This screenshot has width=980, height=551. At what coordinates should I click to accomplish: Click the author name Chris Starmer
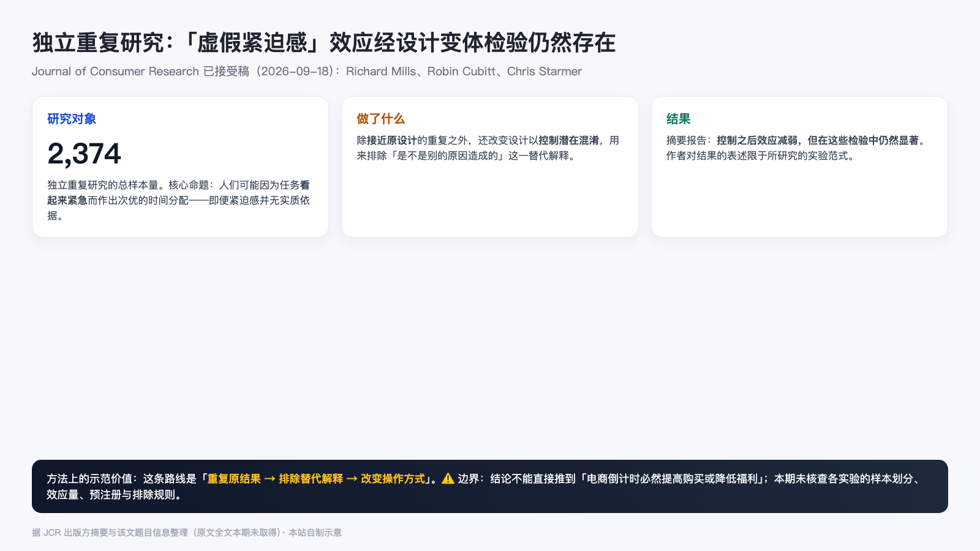[x=545, y=71]
